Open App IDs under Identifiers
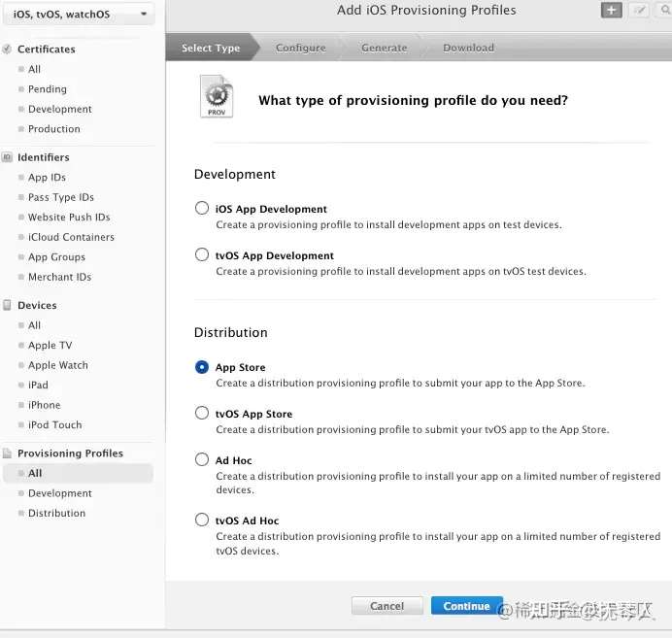The height and width of the screenshot is (638, 672). click(47, 178)
